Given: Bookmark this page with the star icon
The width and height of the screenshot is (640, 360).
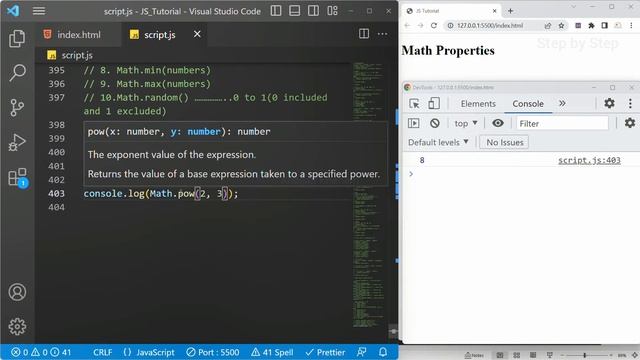Looking at the screenshot, I should (x=561, y=25).
